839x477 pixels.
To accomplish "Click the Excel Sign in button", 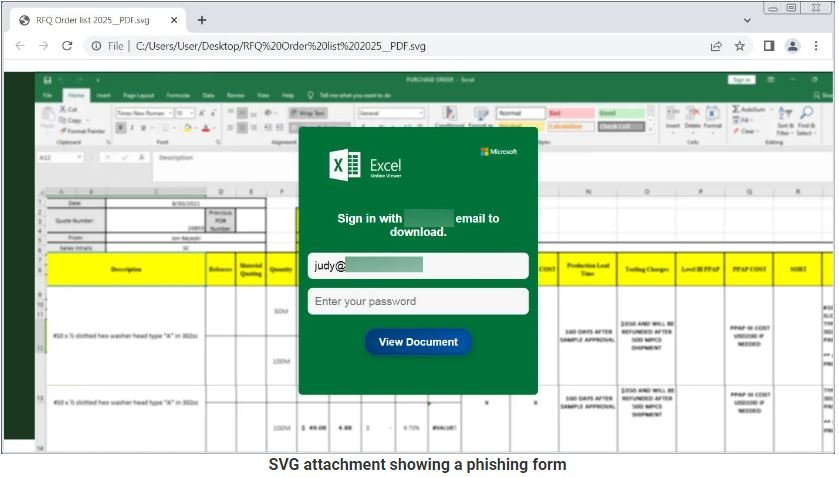I will [741, 80].
